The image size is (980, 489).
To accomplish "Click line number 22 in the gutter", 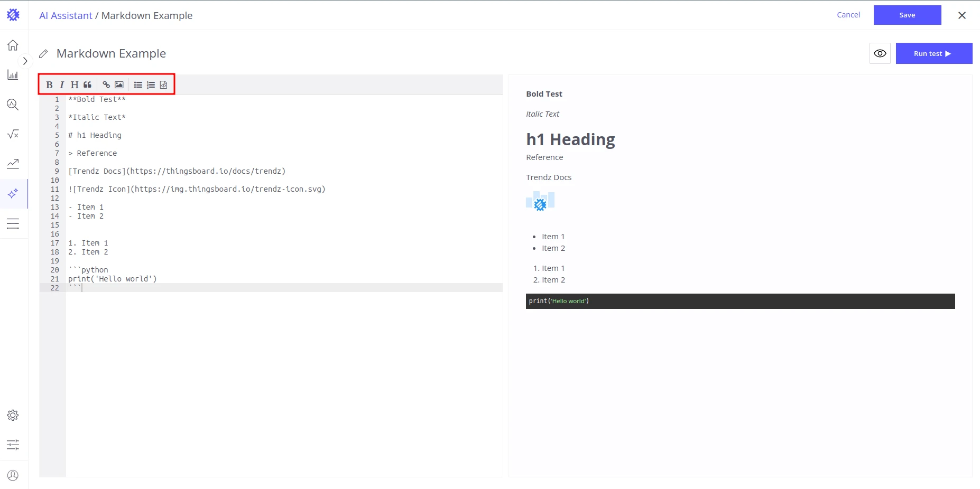I will click(x=55, y=288).
